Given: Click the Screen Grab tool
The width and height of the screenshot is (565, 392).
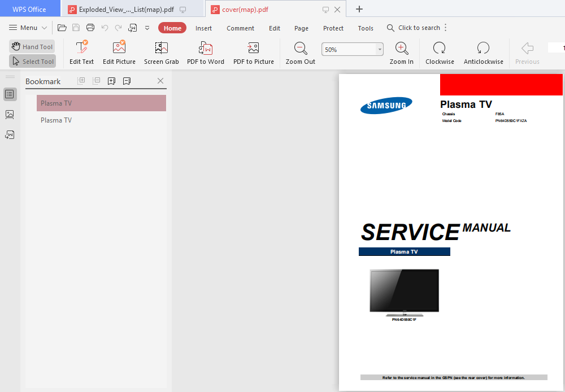Looking at the screenshot, I should [162, 53].
